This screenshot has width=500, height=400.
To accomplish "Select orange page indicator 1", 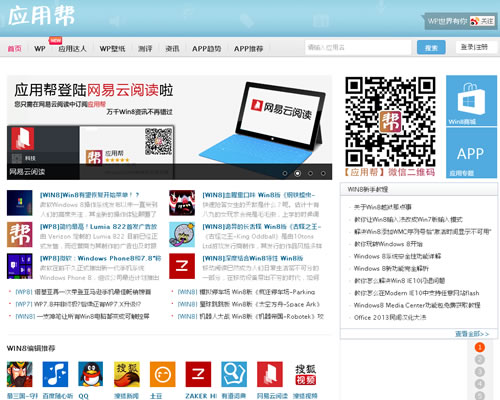I will point(480,347).
